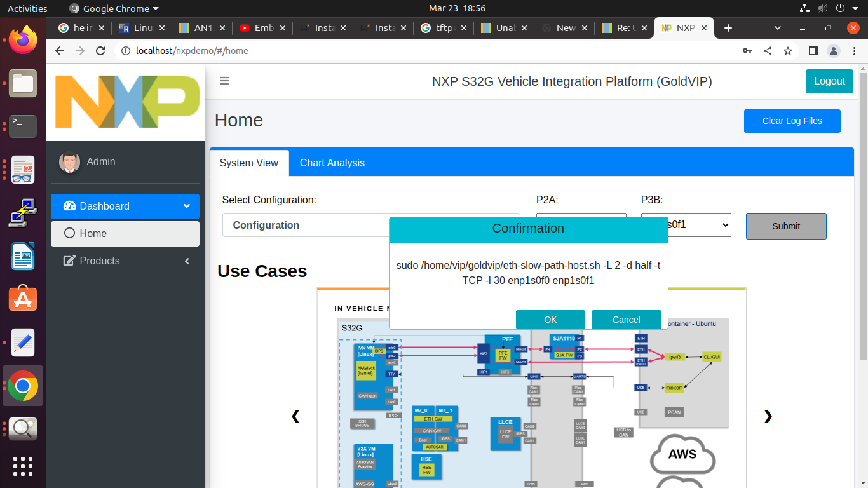
Task: Click the Chrome address bar
Action: [426, 51]
